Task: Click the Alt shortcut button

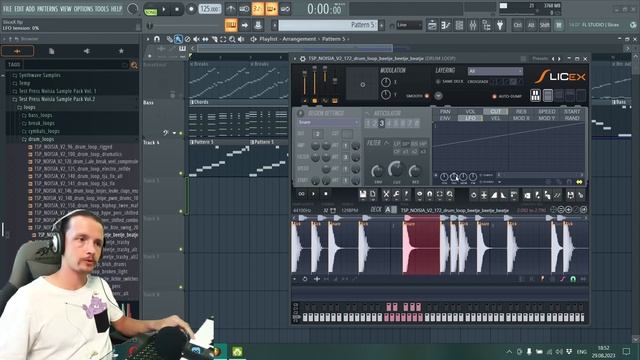Action: point(531,25)
